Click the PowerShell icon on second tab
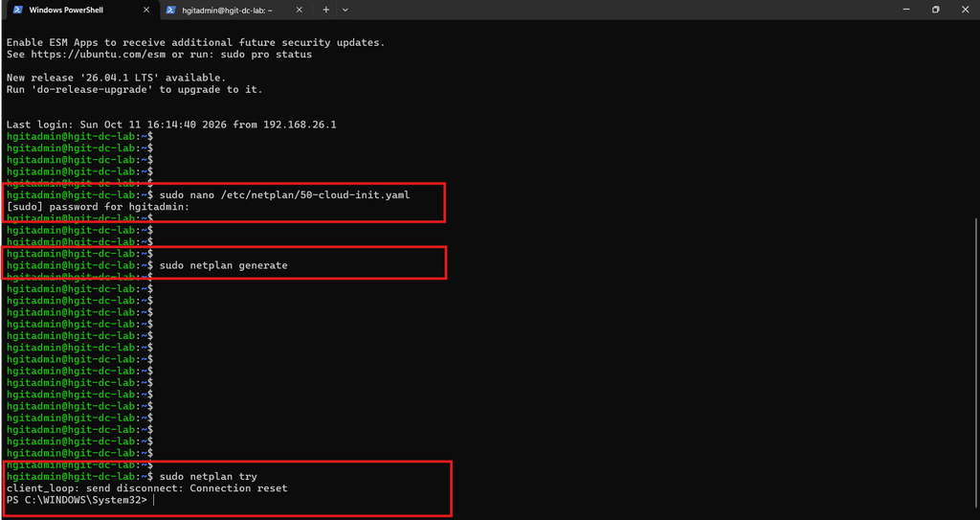The image size is (980, 520). (x=170, y=10)
